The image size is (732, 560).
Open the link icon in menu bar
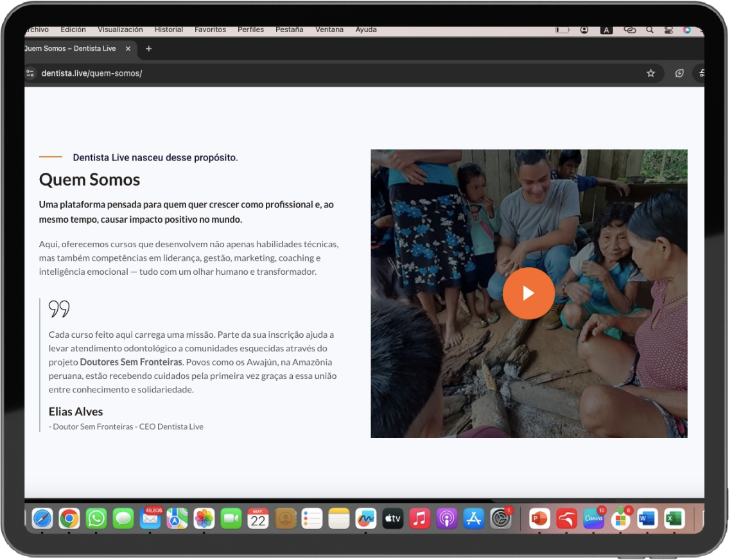(x=630, y=30)
